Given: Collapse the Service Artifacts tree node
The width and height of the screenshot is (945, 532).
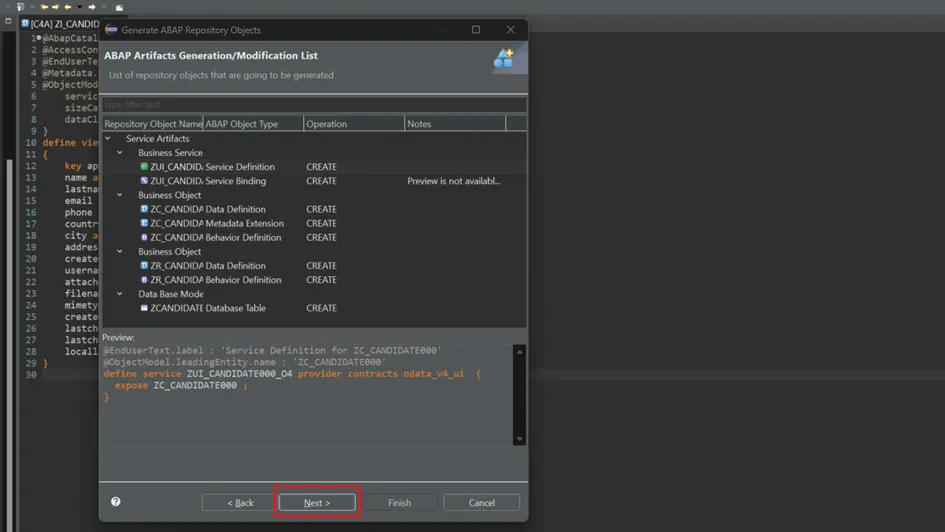Looking at the screenshot, I should point(108,139).
